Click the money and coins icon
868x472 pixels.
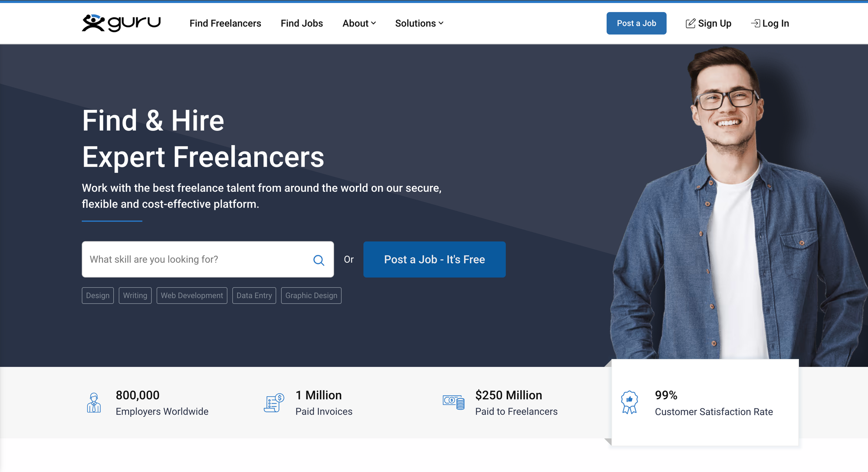(454, 402)
